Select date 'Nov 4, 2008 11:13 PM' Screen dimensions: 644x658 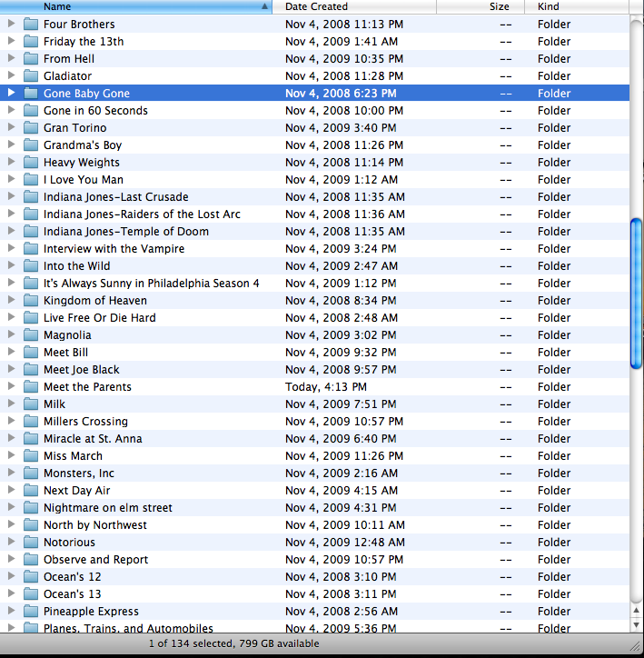pyautogui.click(x=344, y=25)
